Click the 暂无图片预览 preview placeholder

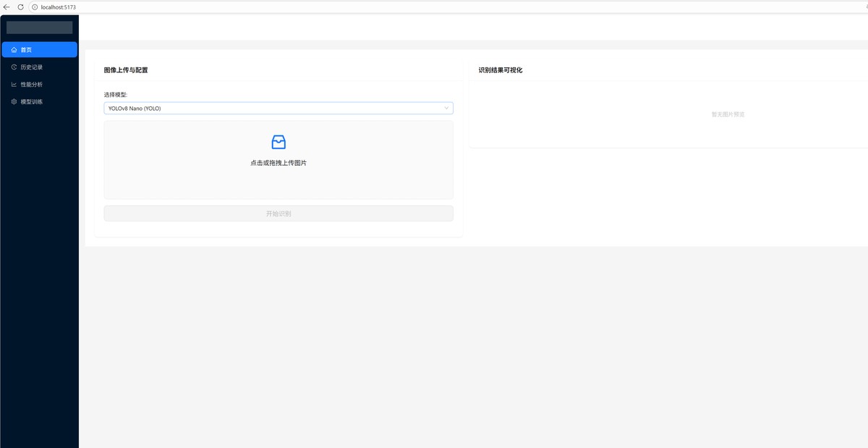point(728,114)
